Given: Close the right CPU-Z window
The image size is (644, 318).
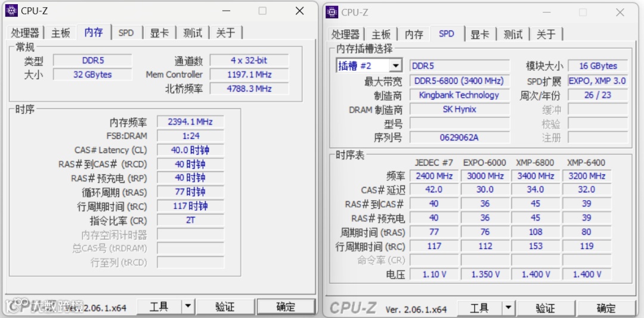Looking at the screenshot, I should (620, 13).
